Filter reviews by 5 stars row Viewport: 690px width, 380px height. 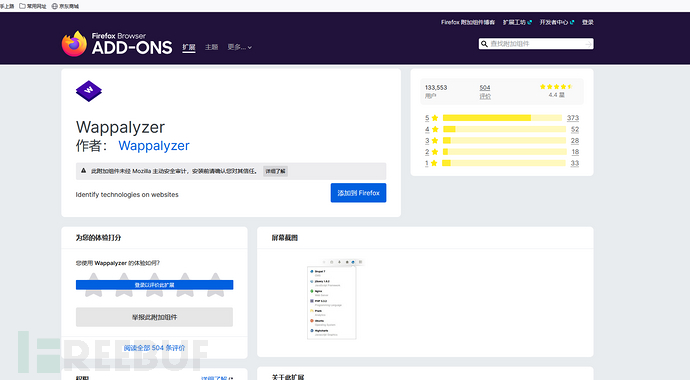(x=502, y=118)
